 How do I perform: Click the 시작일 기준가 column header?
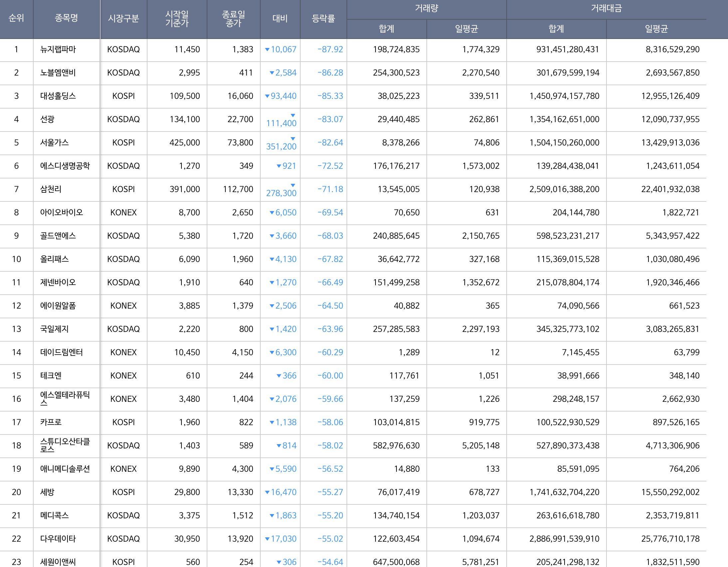(177, 19)
